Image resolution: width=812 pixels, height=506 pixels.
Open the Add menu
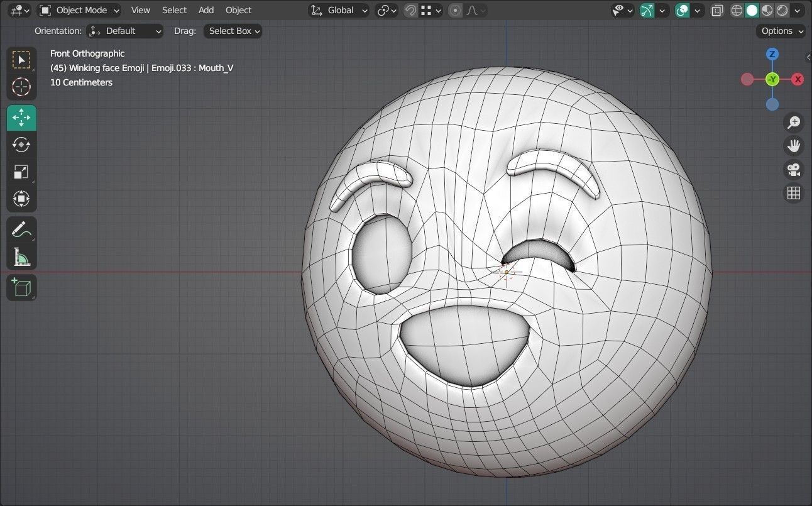pyautogui.click(x=206, y=10)
